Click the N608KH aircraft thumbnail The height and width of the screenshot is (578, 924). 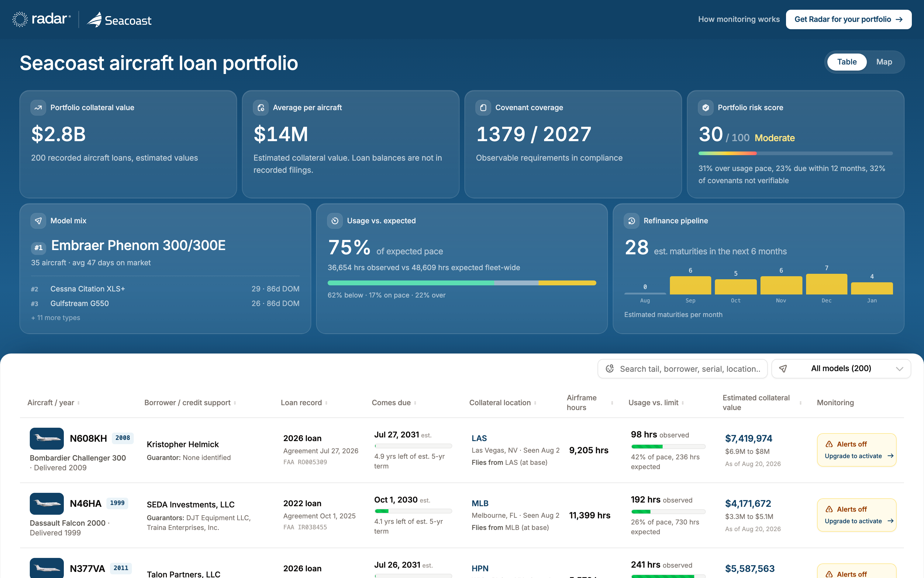click(x=47, y=438)
